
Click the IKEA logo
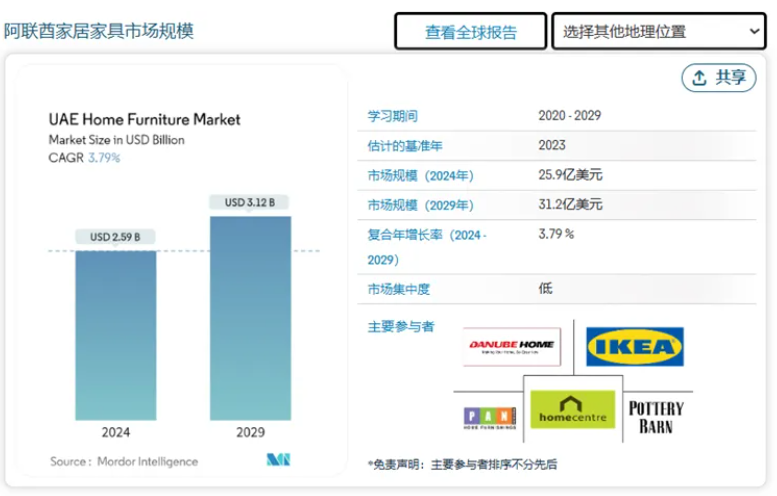pyautogui.click(x=634, y=347)
